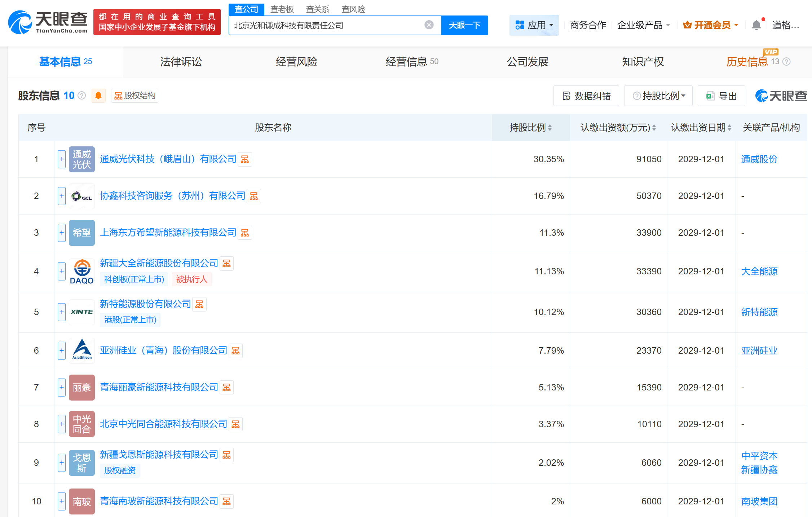Image resolution: width=812 pixels, height=517 pixels.
Task: Clear the search box with X icon
Action: click(x=429, y=25)
